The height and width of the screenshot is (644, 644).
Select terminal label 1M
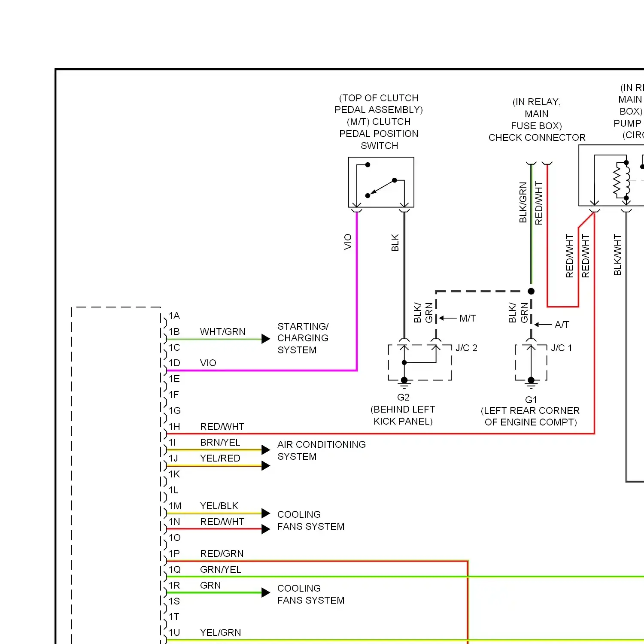click(175, 506)
